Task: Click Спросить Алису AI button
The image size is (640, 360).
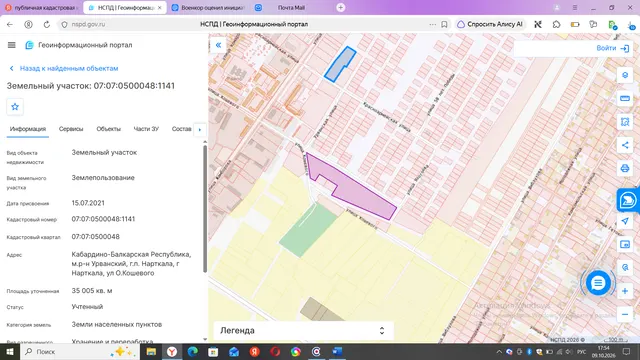Action: tap(490, 24)
